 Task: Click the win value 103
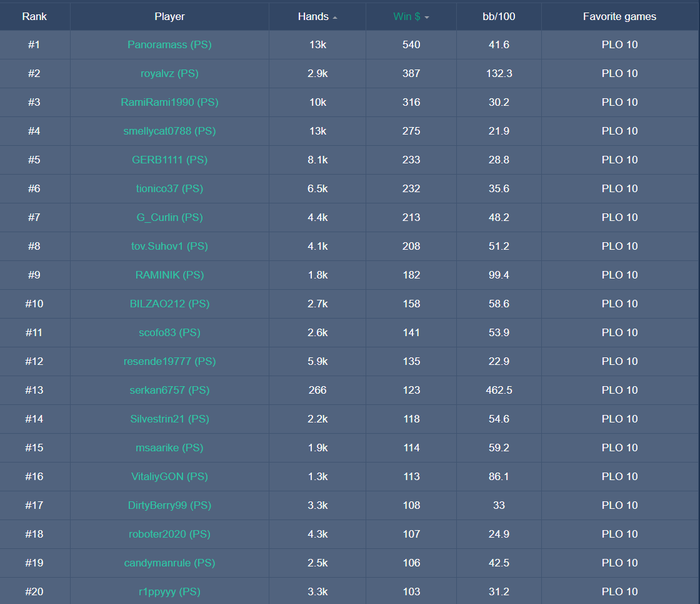(411, 592)
